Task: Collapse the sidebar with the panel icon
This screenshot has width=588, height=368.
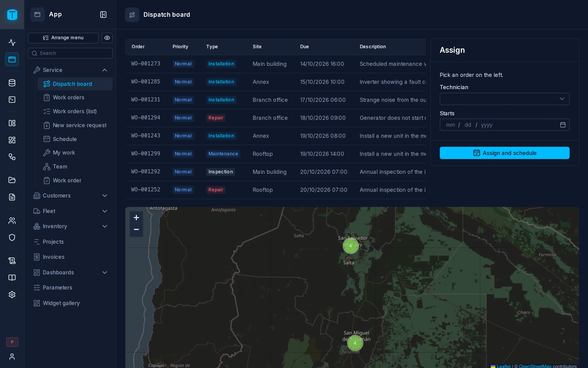Action: [103, 15]
